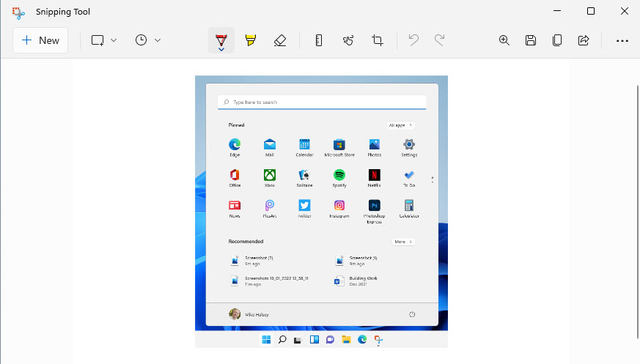Image resolution: width=640 pixels, height=364 pixels.
Task: Open the Zoom magnifier control
Action: coord(504,40)
